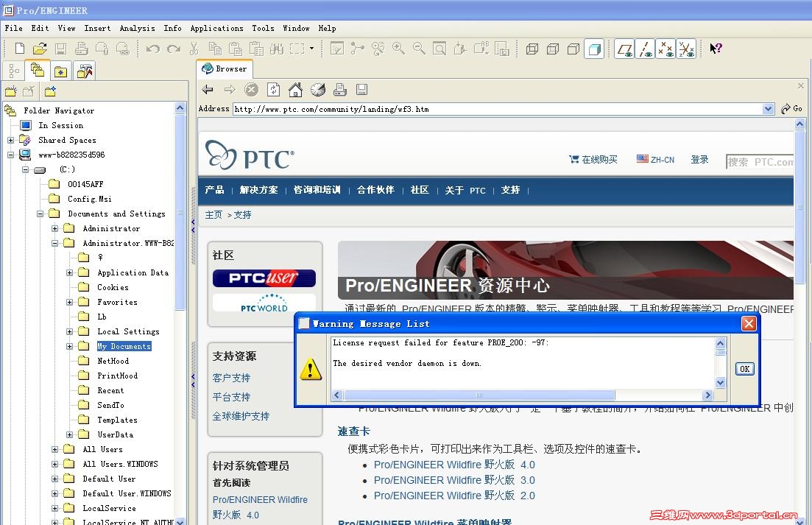Open the browser history clock icon
The image size is (812, 525).
coord(317,90)
